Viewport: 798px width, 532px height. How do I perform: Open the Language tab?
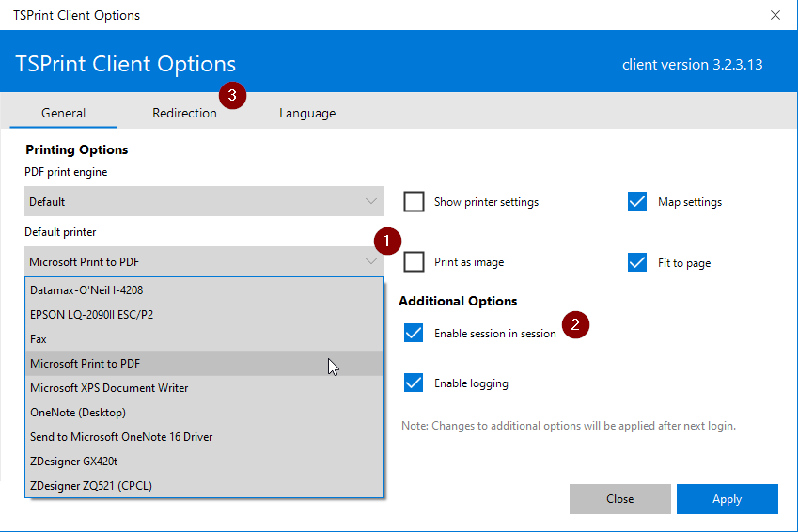(307, 113)
